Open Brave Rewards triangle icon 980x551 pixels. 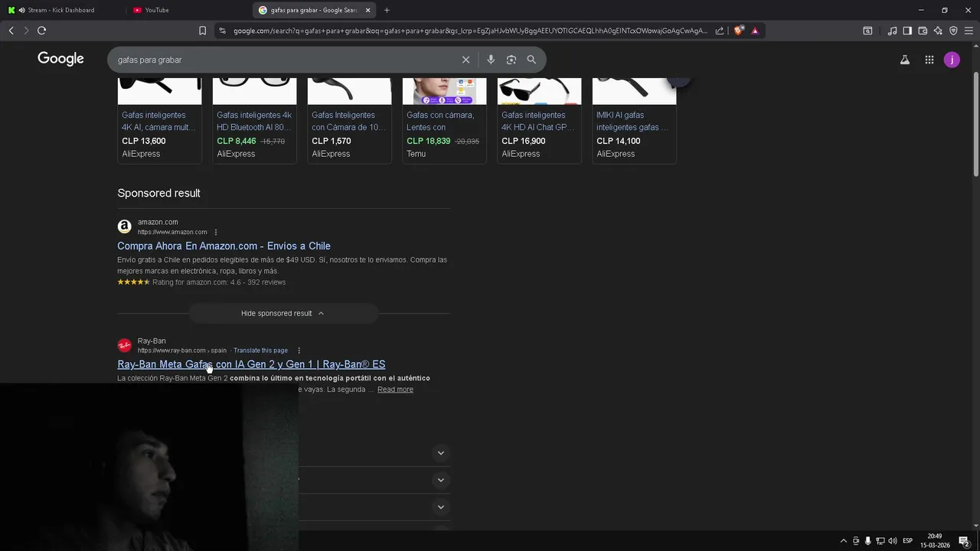pos(755,31)
